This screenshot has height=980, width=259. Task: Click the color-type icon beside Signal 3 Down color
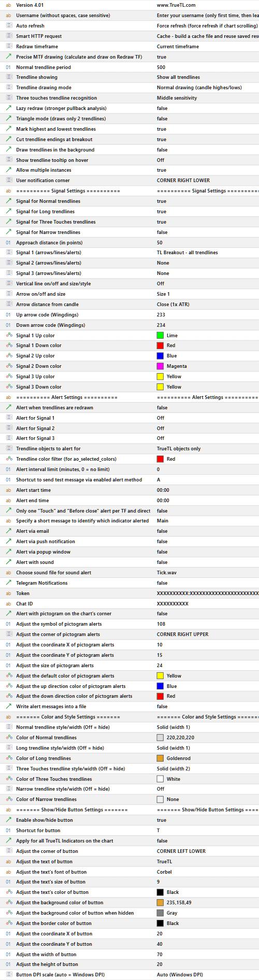tap(8, 387)
